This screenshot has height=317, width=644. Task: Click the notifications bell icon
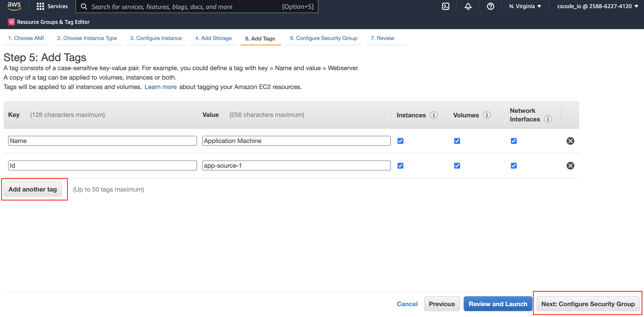pyautogui.click(x=467, y=7)
